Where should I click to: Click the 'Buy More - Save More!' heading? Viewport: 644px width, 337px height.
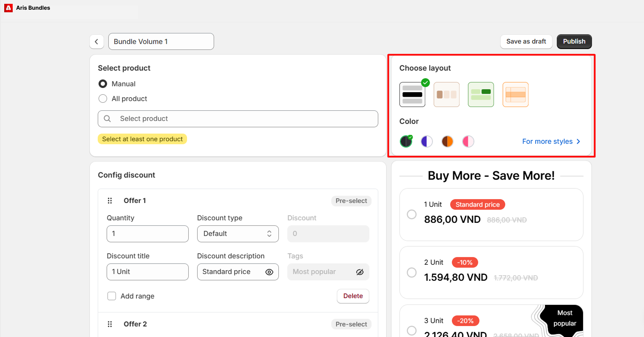491,175
